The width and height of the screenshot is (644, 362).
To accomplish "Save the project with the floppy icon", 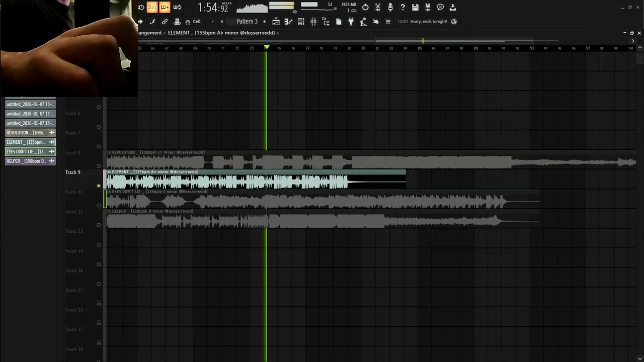I will 415,7.
